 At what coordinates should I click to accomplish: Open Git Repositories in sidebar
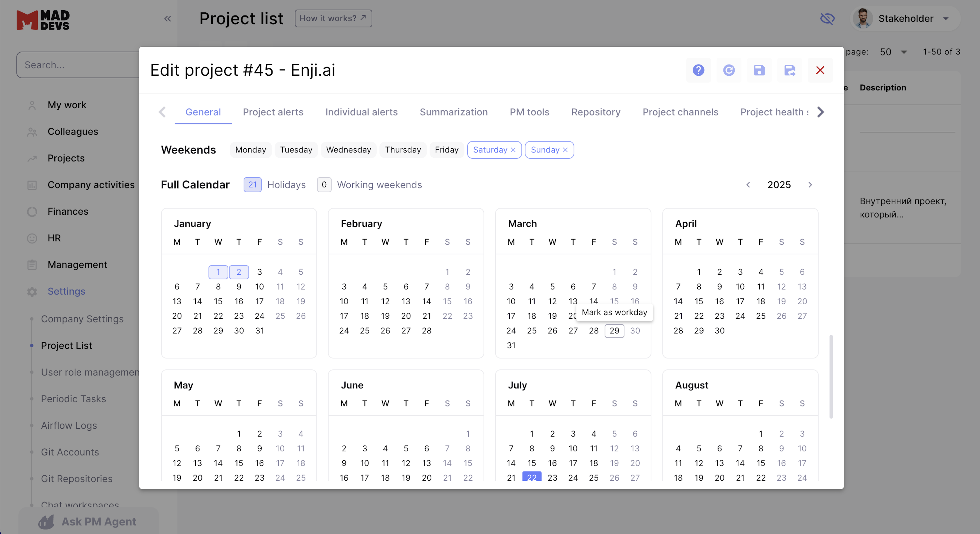tap(77, 479)
